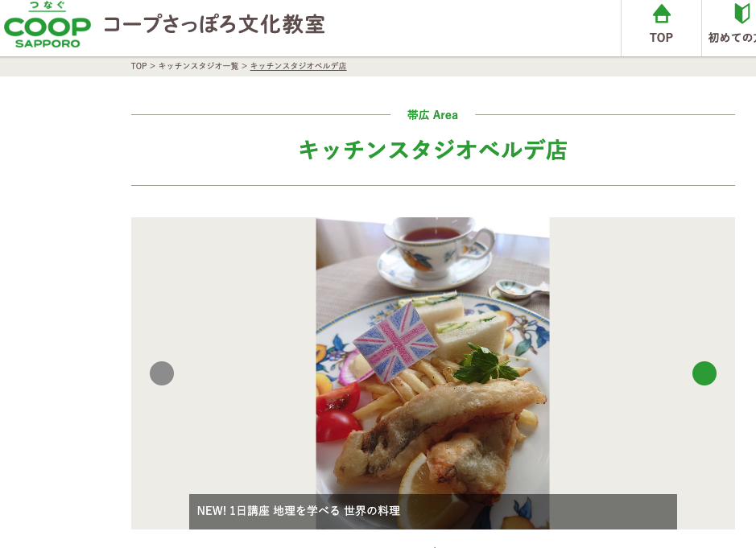Open the NEW! 1日講座 caption banner

click(432, 511)
